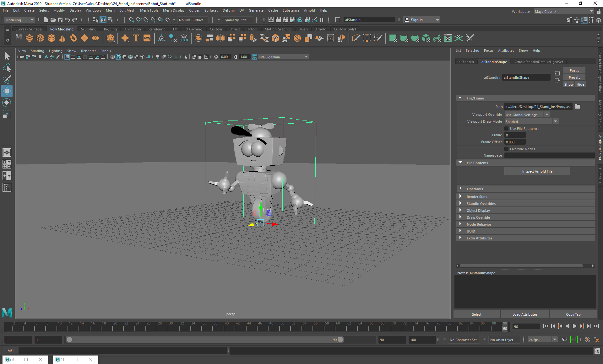Select the Move tool in the toolbox

pos(7,91)
